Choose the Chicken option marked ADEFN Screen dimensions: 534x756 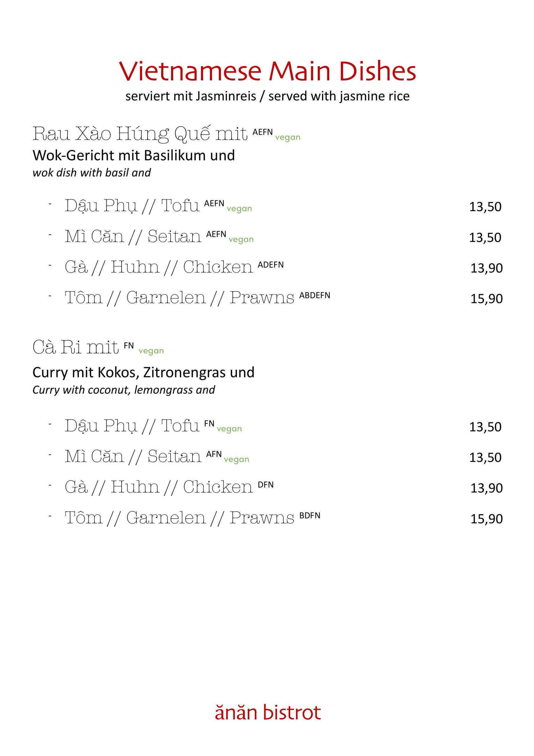159,267
